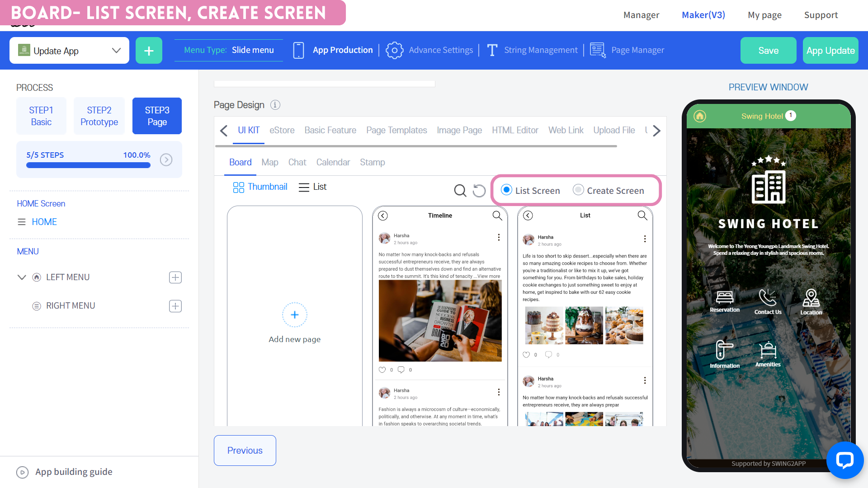This screenshot has height=488, width=868.
Task: Click the Previous button
Action: 245,450
